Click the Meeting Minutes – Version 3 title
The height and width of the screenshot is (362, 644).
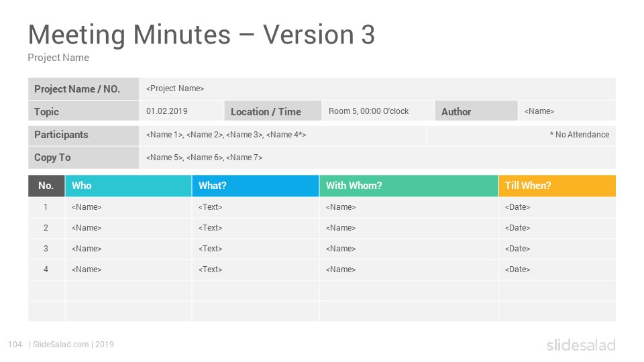click(x=201, y=35)
